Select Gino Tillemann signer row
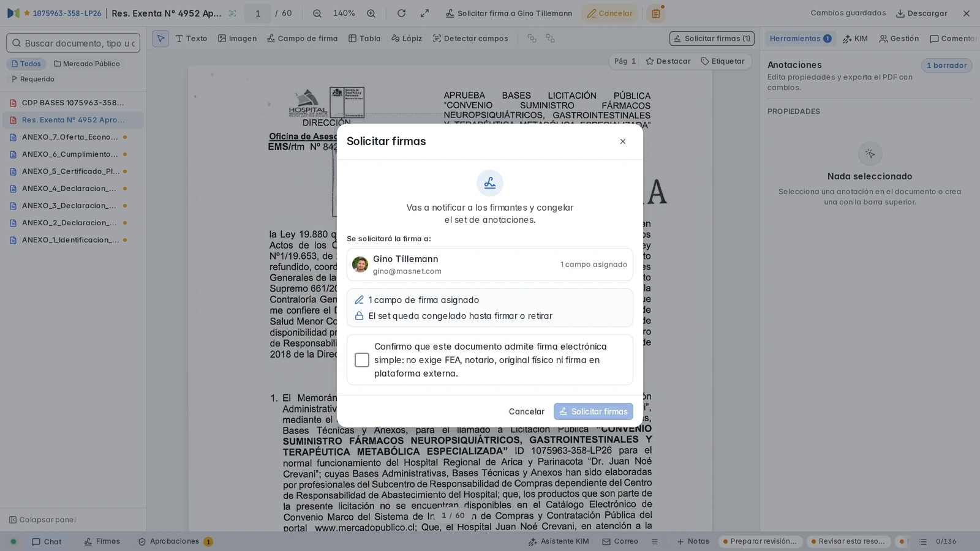980x551 pixels. pos(490,264)
